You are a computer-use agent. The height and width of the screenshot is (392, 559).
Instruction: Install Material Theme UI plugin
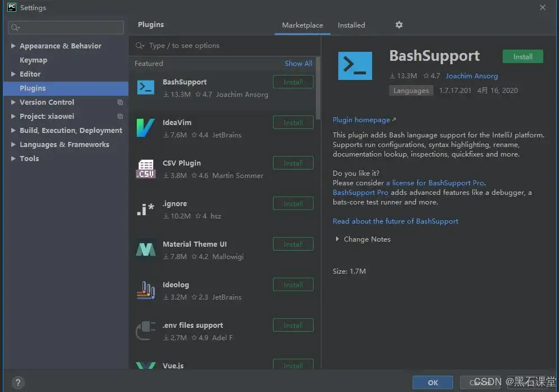293,244
